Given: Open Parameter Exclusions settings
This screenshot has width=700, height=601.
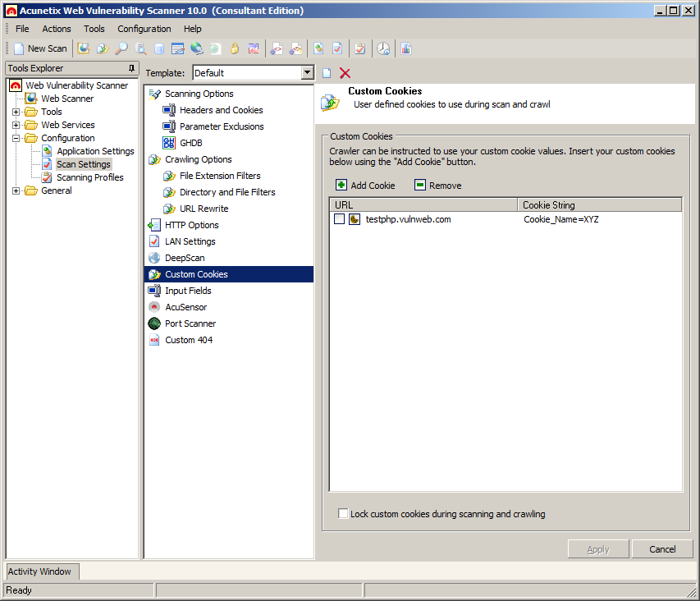Looking at the screenshot, I should tap(222, 126).
